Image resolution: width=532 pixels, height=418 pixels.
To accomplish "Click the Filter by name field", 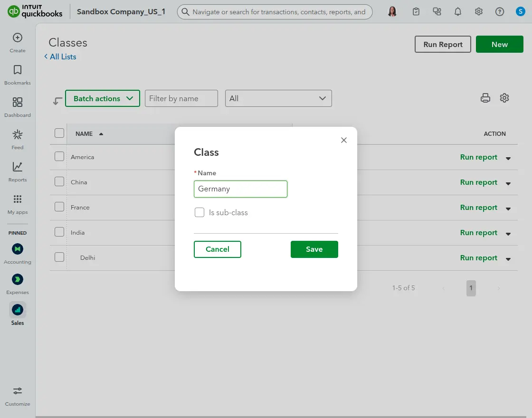I will [181, 98].
